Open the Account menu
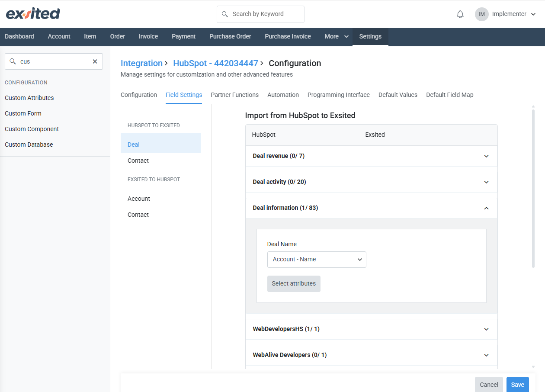Viewport: 545px width, 392px height. (x=59, y=36)
